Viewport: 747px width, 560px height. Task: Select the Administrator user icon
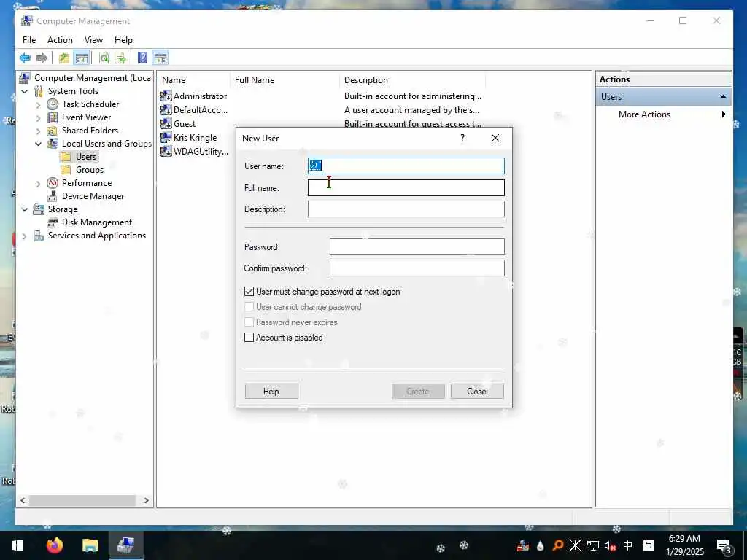pyautogui.click(x=166, y=96)
